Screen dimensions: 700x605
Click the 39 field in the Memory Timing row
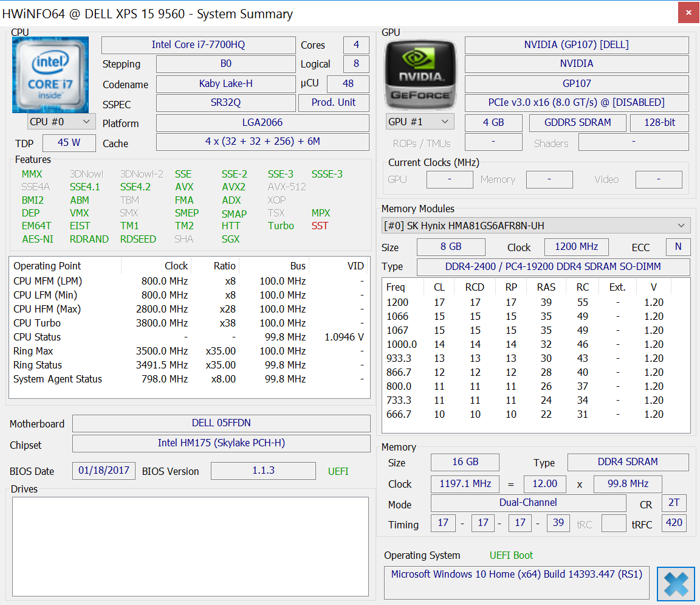click(x=558, y=523)
